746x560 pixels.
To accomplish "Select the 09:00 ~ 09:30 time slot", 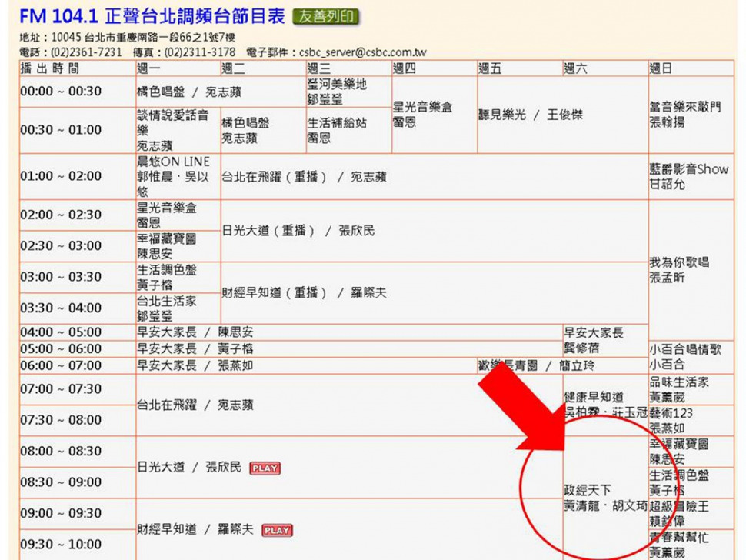I will point(78,513).
